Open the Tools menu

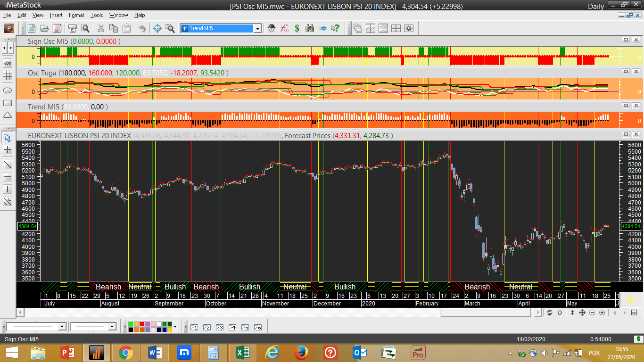(97, 15)
